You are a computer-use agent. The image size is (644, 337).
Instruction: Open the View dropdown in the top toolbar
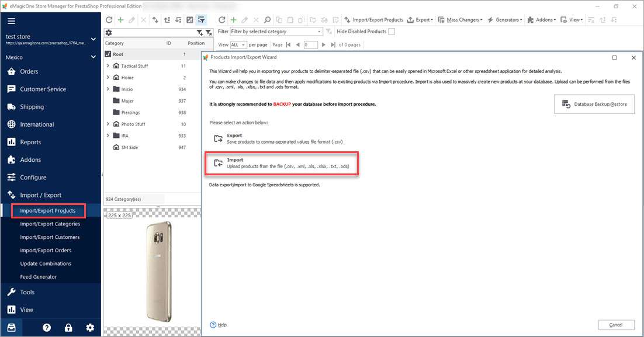pyautogui.click(x=572, y=20)
